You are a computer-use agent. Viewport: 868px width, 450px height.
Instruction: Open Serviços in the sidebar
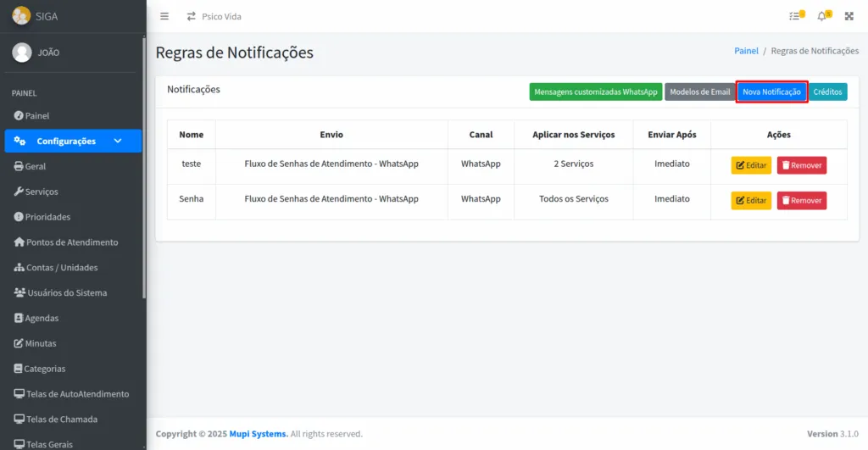pyautogui.click(x=42, y=192)
